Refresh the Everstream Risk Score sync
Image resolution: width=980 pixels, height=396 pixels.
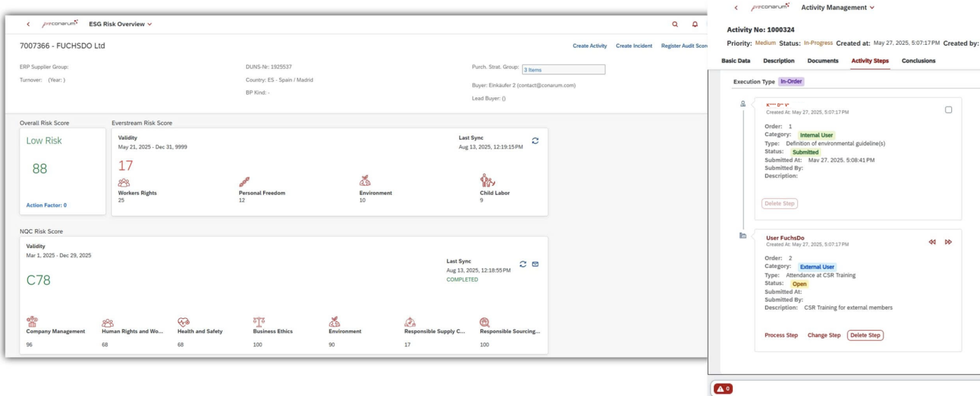coord(535,140)
